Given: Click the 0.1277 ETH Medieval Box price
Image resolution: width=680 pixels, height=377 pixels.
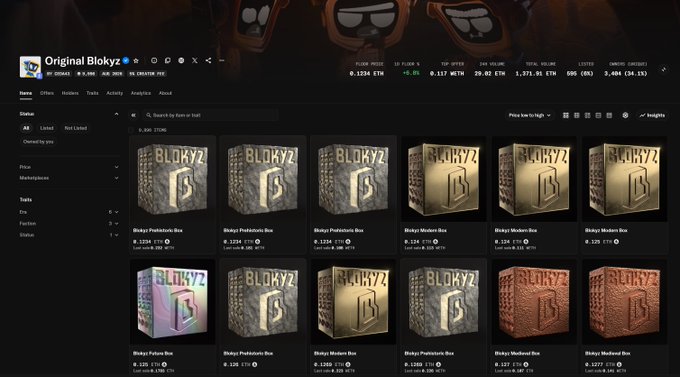Looking at the screenshot, I should tap(599, 365).
